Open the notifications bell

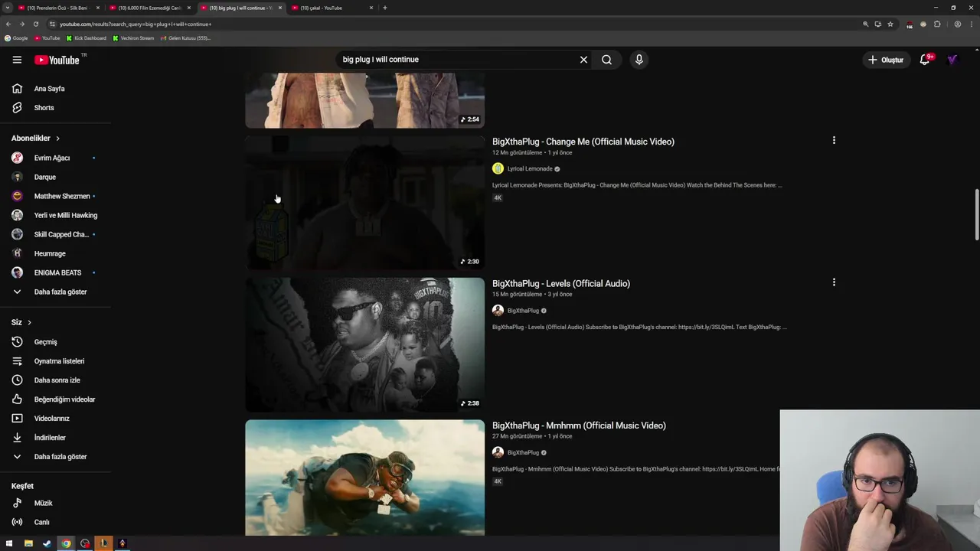click(925, 60)
